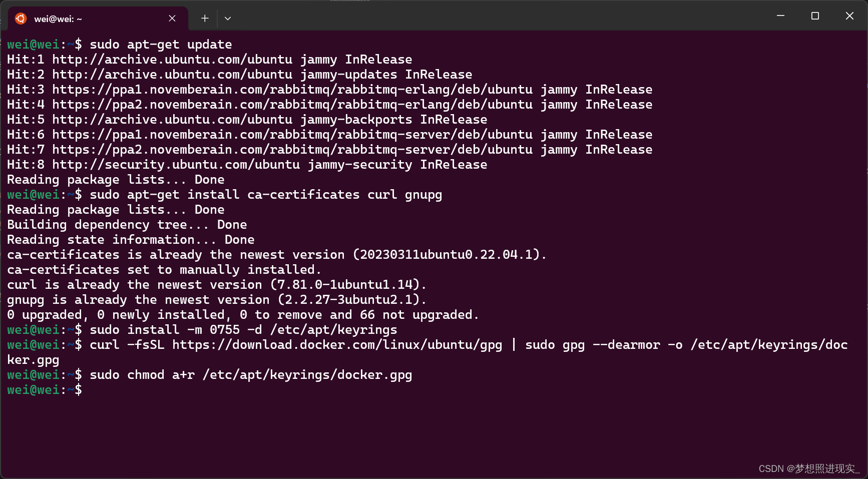
Task: Click the Hit:7 ppa2 rabbitmq-server URL
Action: click(x=292, y=150)
